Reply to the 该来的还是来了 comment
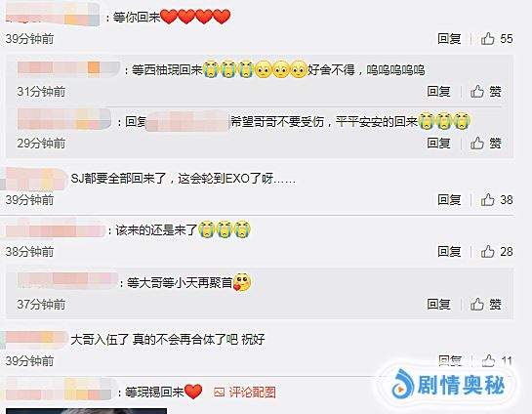 click(449, 252)
